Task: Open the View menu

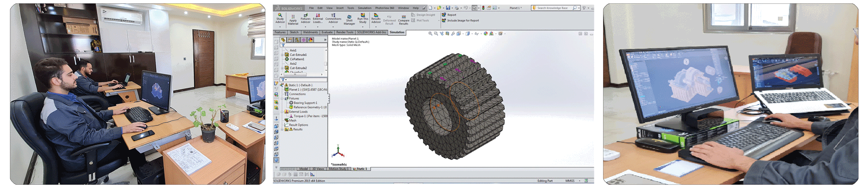Action: [329, 8]
